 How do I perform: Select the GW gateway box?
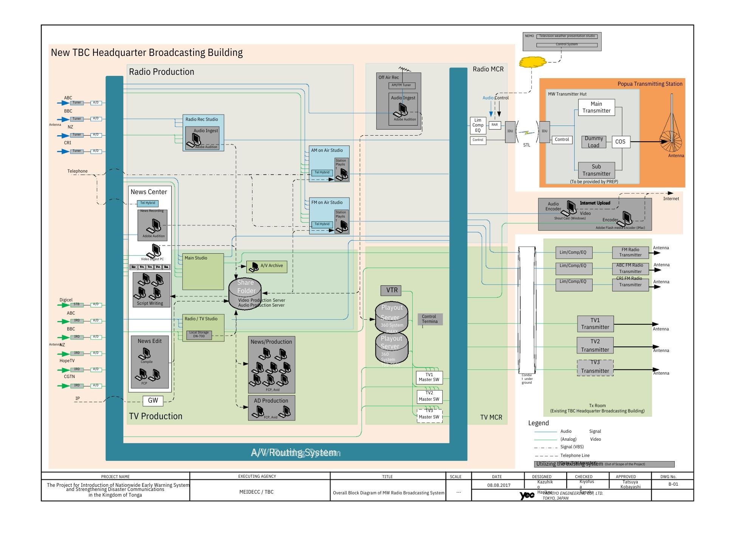(153, 400)
